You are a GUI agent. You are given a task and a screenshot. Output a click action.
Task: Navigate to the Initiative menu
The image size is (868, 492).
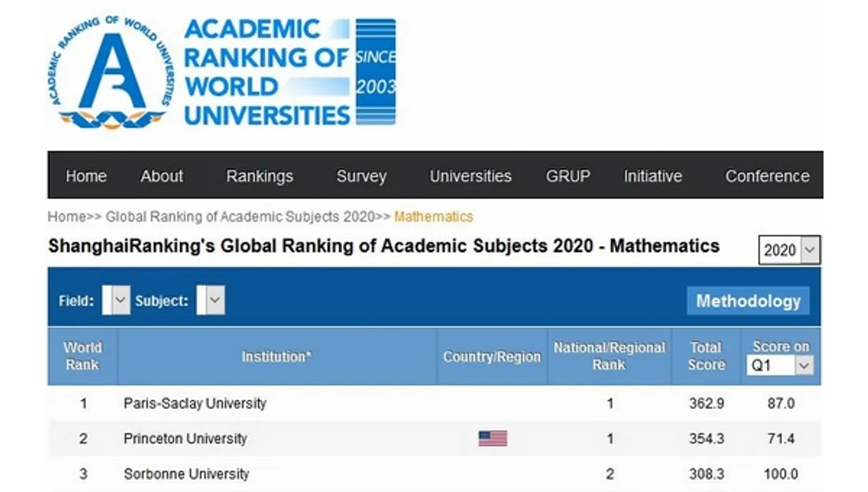coord(653,176)
